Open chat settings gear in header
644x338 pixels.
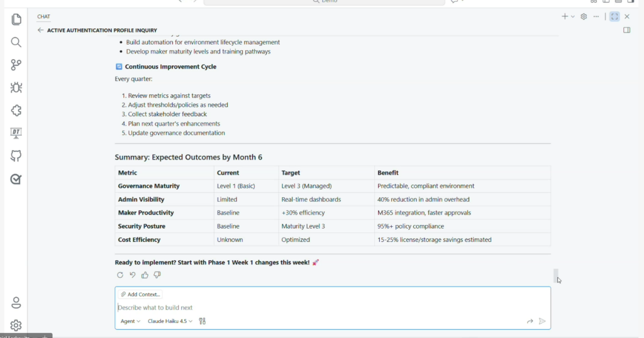coord(584,16)
